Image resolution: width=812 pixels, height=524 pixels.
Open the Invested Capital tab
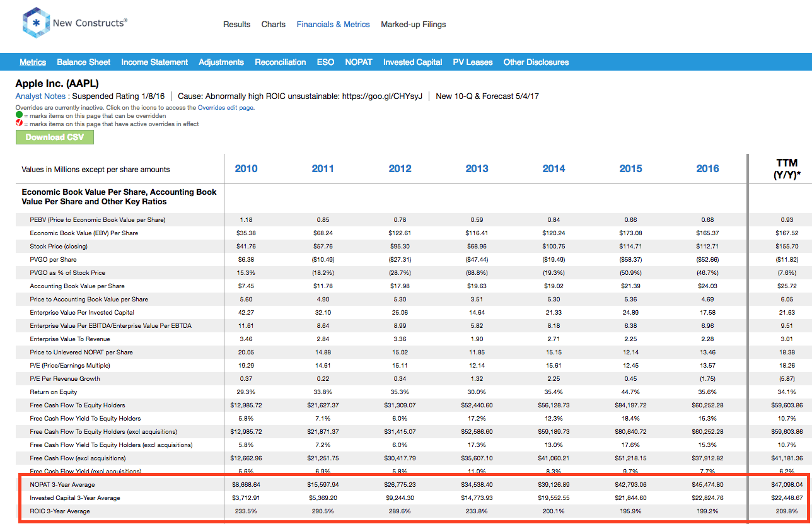(413, 62)
